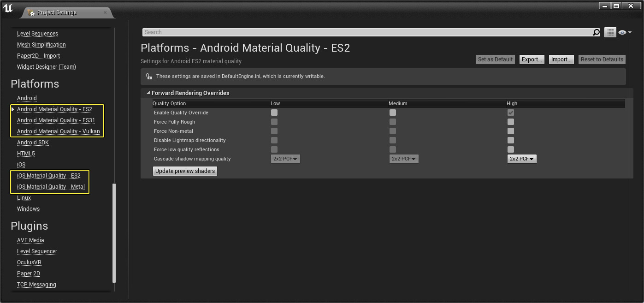Open Paper2D - Import settings

[38, 56]
